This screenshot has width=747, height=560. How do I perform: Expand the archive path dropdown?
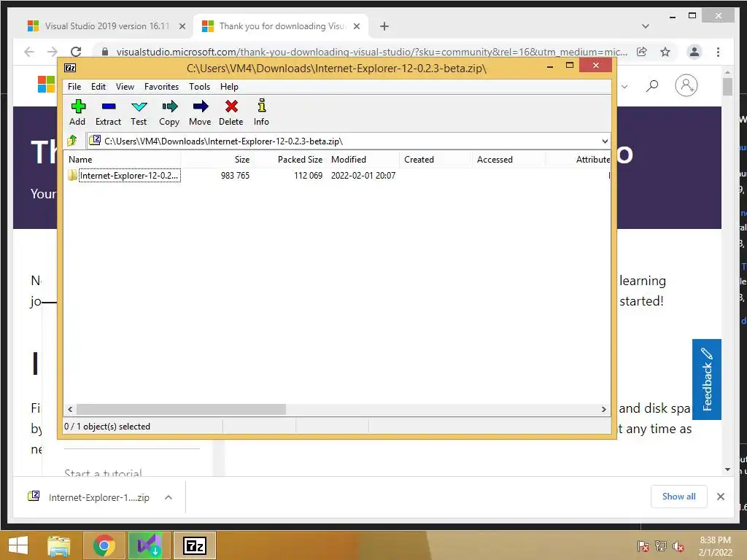tap(605, 141)
